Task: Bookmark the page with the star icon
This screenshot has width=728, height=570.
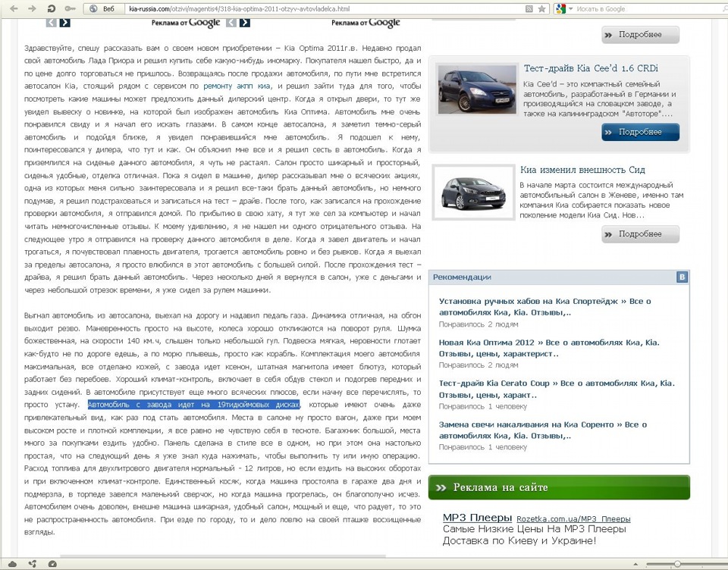Action: (x=541, y=9)
